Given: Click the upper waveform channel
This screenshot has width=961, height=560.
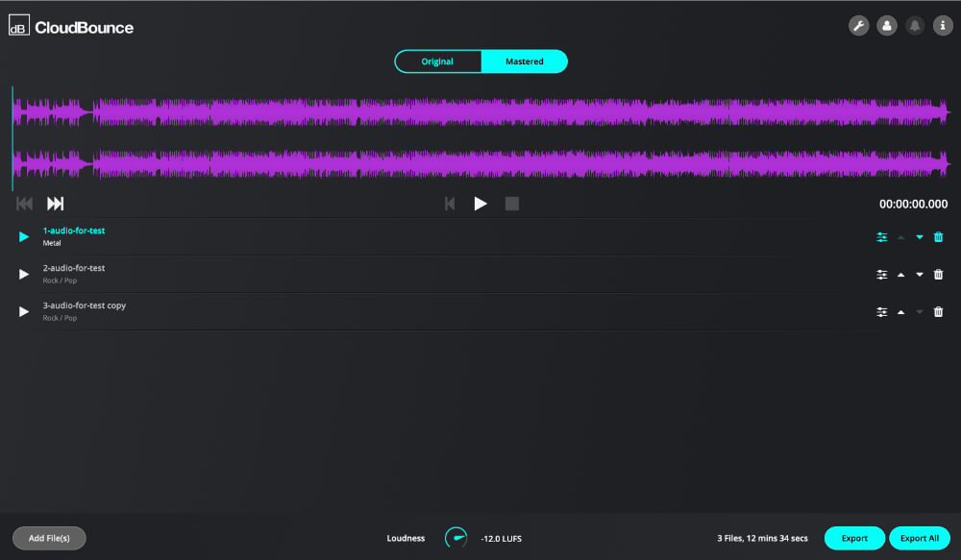Looking at the screenshot, I should point(481,112).
